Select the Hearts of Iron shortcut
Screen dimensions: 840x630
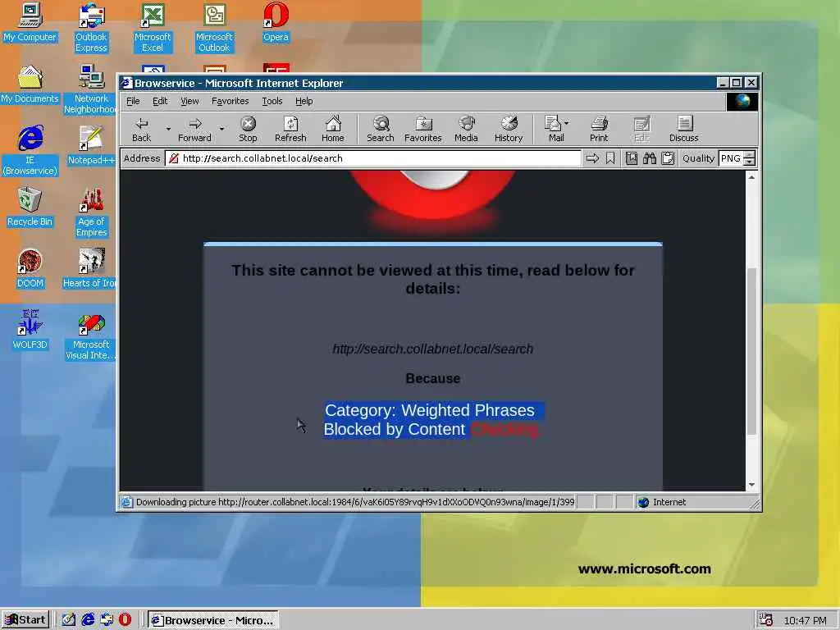pyautogui.click(x=90, y=268)
